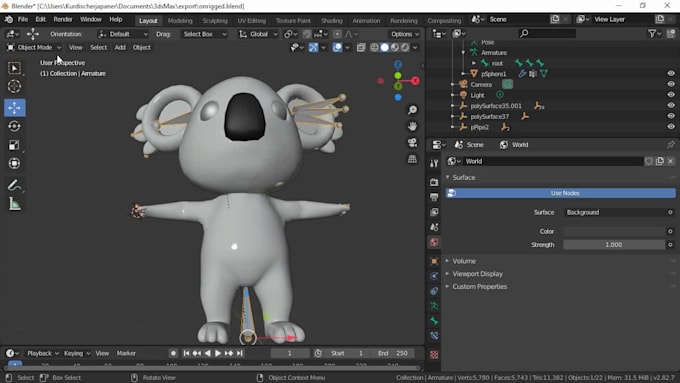Open the viewport Add menu
680x383 pixels.
pyautogui.click(x=120, y=47)
